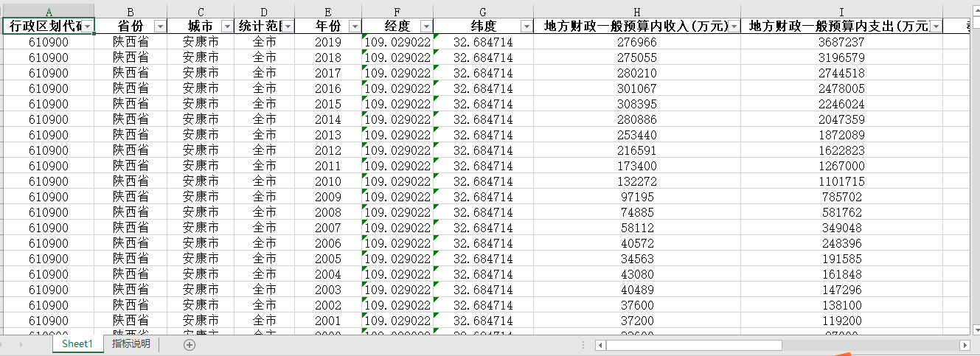Select the 610900 cell in 2006 row
This screenshot has height=356, width=980.
click(x=49, y=243)
